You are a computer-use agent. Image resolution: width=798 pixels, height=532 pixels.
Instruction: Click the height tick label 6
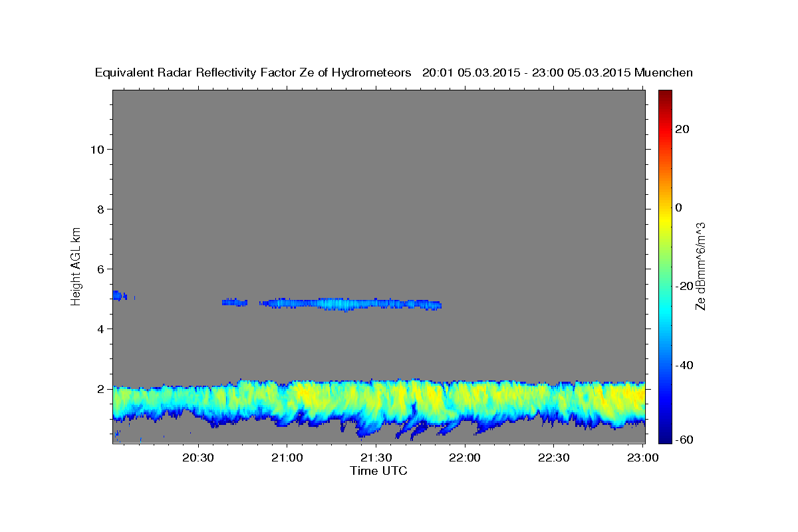tap(101, 269)
